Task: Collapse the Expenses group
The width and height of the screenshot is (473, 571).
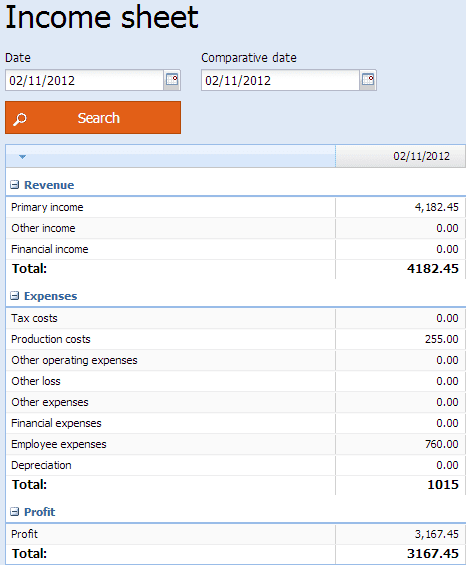Action: (14, 296)
